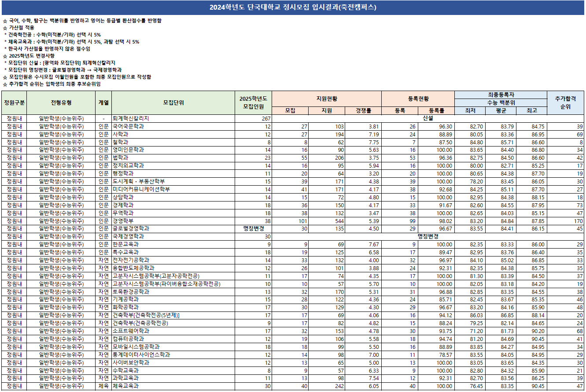Click the 국제경영학과 cell
This screenshot has height=392, width=586.
(173, 237)
